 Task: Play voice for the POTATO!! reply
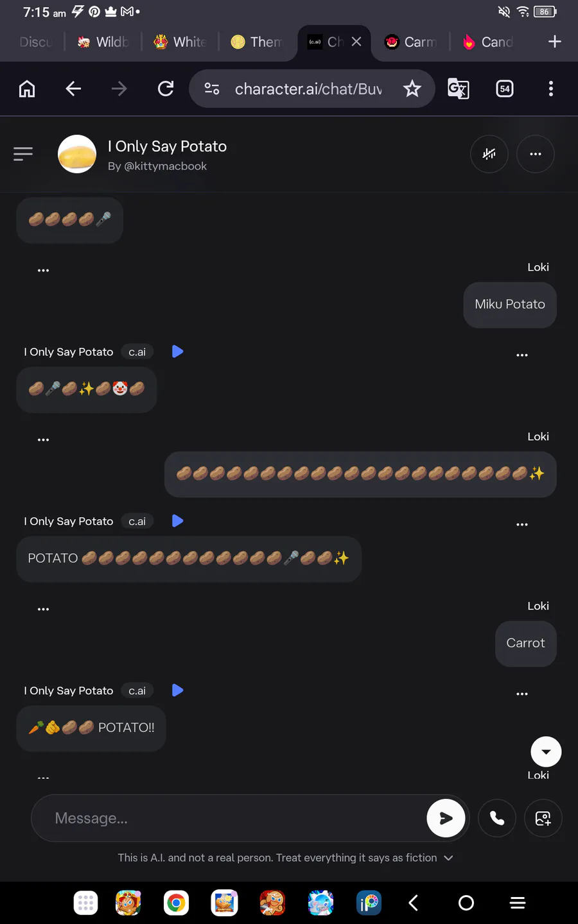(x=178, y=690)
